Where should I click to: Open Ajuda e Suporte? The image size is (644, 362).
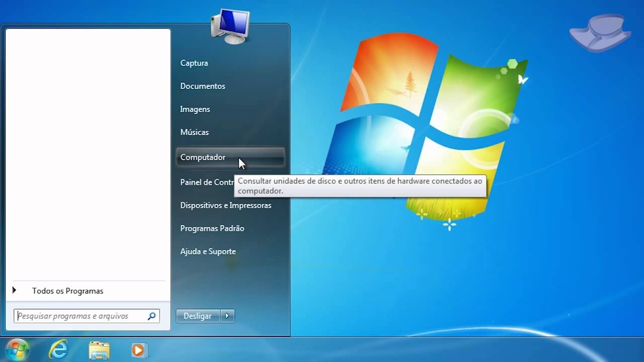pyautogui.click(x=208, y=251)
